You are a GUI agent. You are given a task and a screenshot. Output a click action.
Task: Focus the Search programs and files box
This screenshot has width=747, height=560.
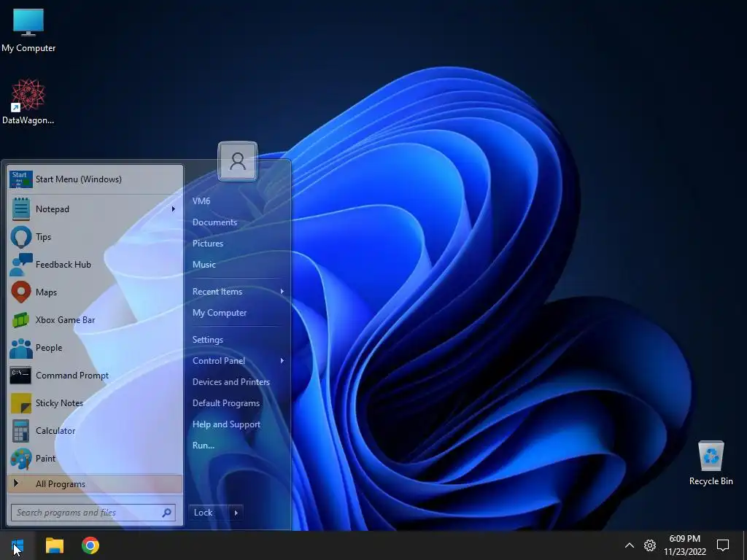93,513
